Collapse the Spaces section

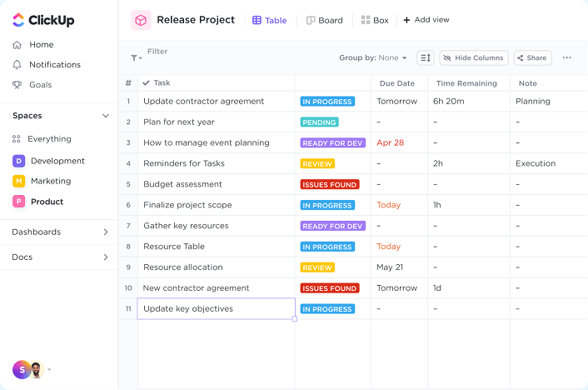coord(105,116)
